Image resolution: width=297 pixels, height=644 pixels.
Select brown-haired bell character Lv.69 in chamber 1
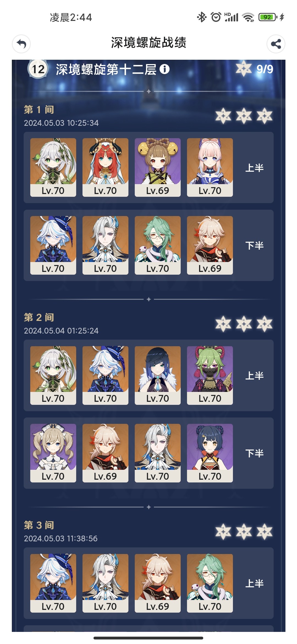(x=158, y=167)
